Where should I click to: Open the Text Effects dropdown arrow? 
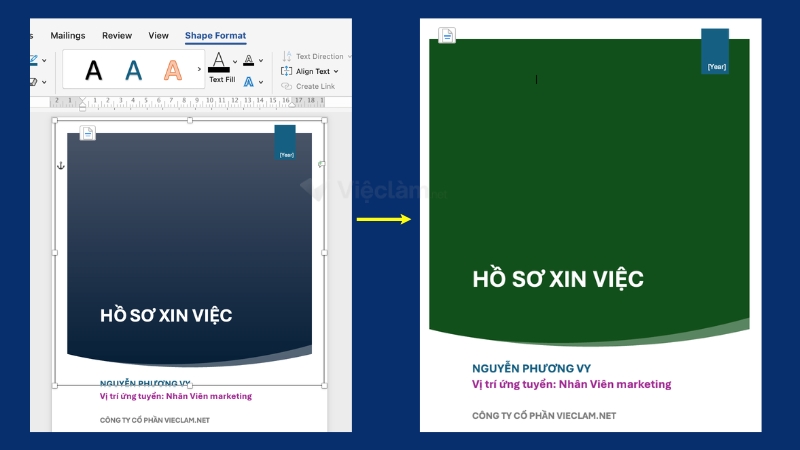(261, 83)
